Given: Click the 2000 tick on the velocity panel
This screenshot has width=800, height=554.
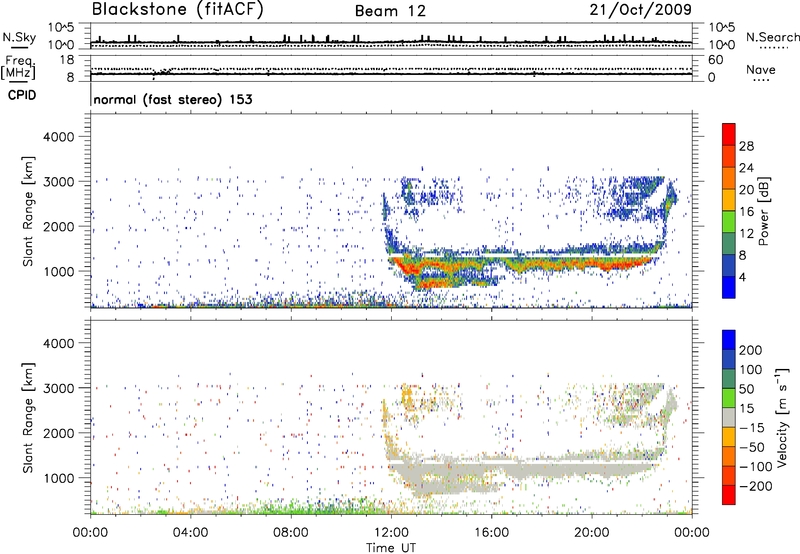Looking at the screenshot, I should coord(58,433).
